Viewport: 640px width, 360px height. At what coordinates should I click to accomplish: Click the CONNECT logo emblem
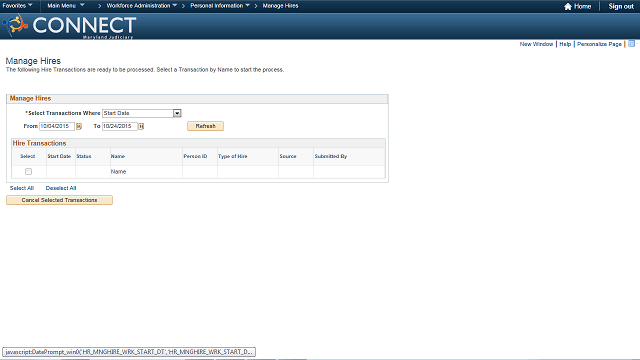click(15, 25)
